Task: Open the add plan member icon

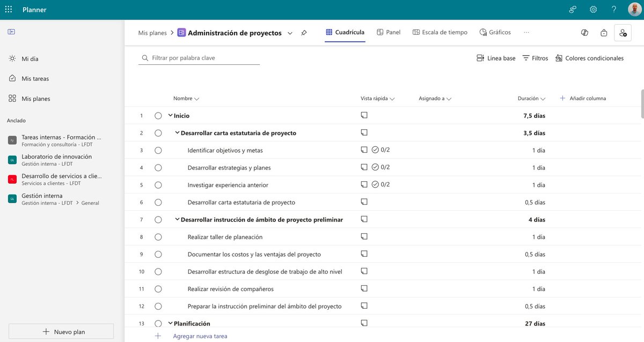Action: [x=621, y=32]
